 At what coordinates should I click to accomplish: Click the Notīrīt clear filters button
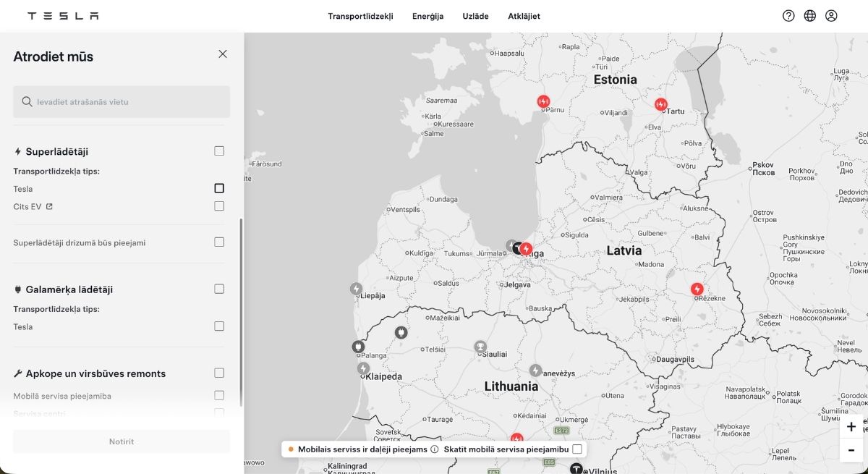[x=122, y=441]
